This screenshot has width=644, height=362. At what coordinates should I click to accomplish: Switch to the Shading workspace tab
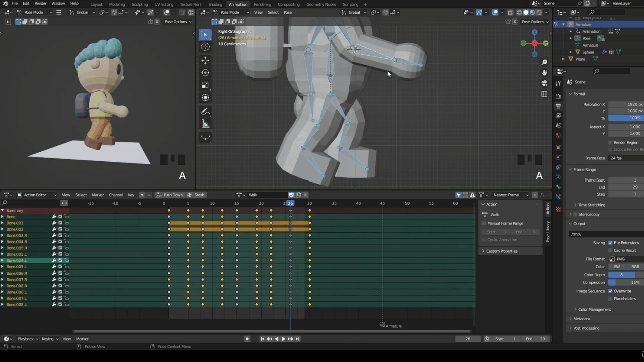(x=215, y=4)
